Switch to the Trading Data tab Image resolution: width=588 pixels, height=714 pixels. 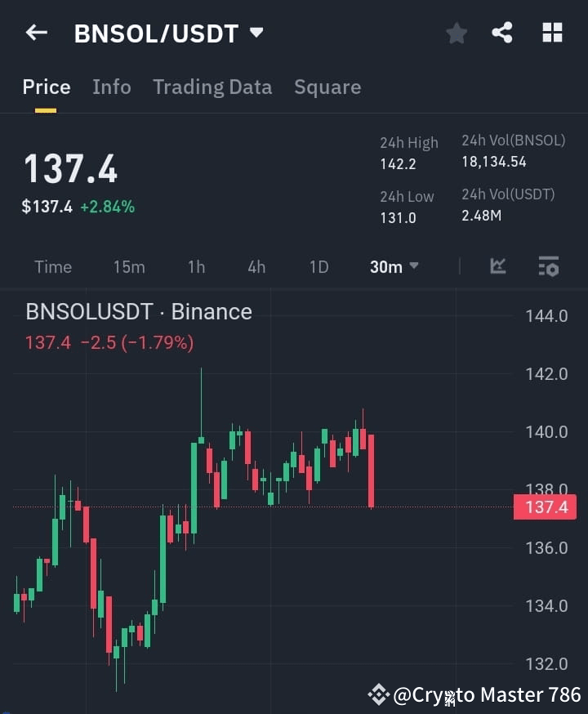(212, 87)
